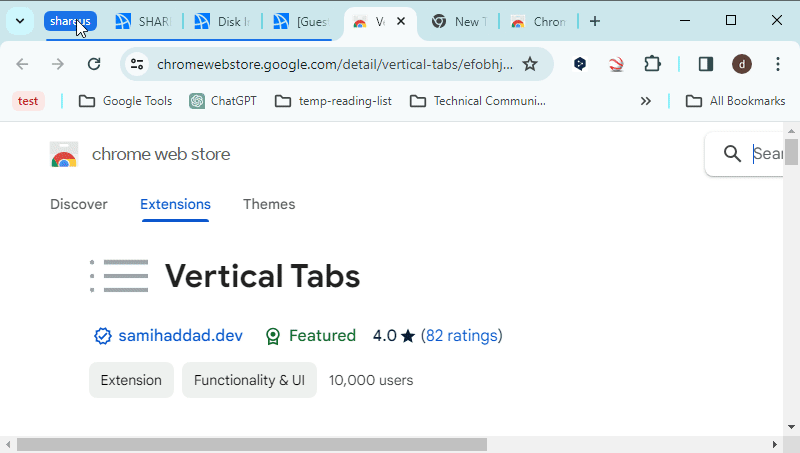The image size is (800, 453).
Task: Open the blue hexagon extension icon
Action: 580,64
